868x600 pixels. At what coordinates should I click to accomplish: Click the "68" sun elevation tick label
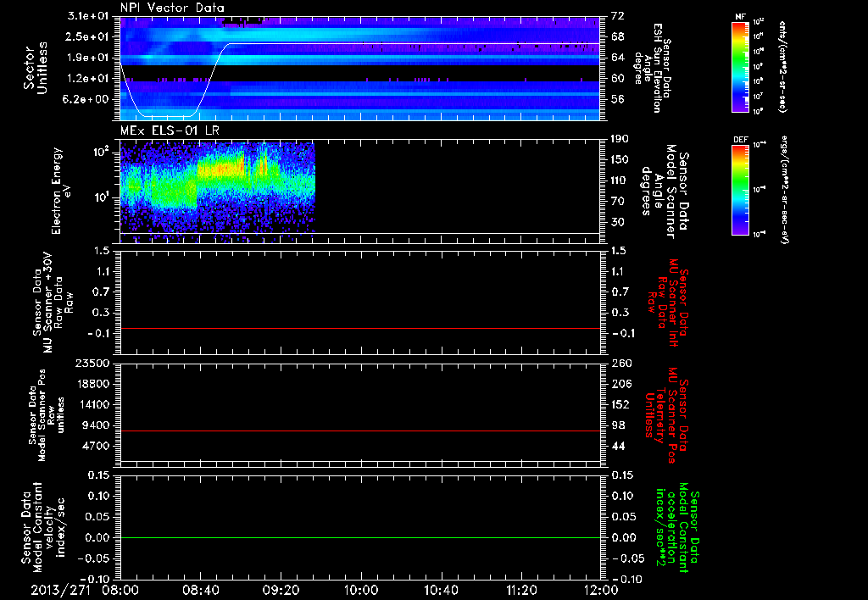tap(618, 36)
